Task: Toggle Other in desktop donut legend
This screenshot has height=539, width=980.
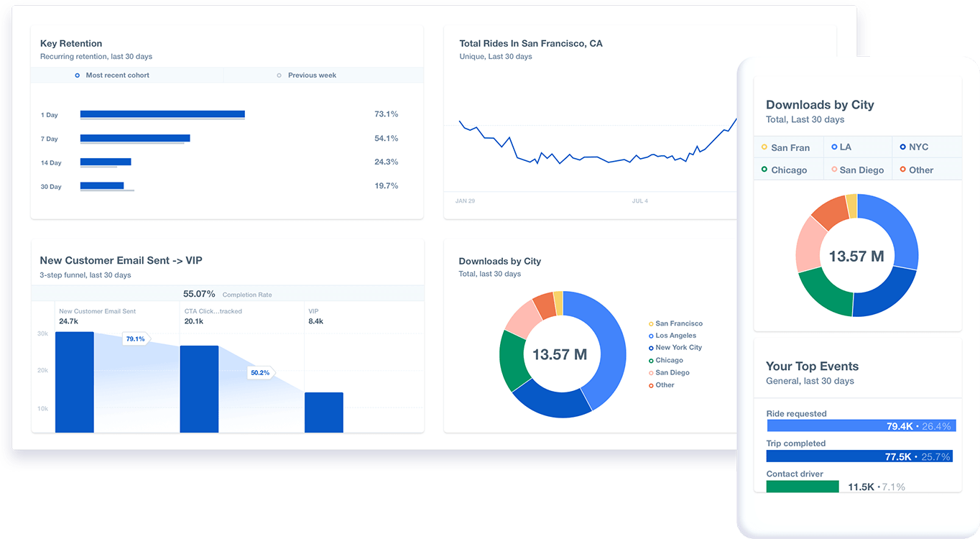Action: pyautogui.click(x=662, y=385)
